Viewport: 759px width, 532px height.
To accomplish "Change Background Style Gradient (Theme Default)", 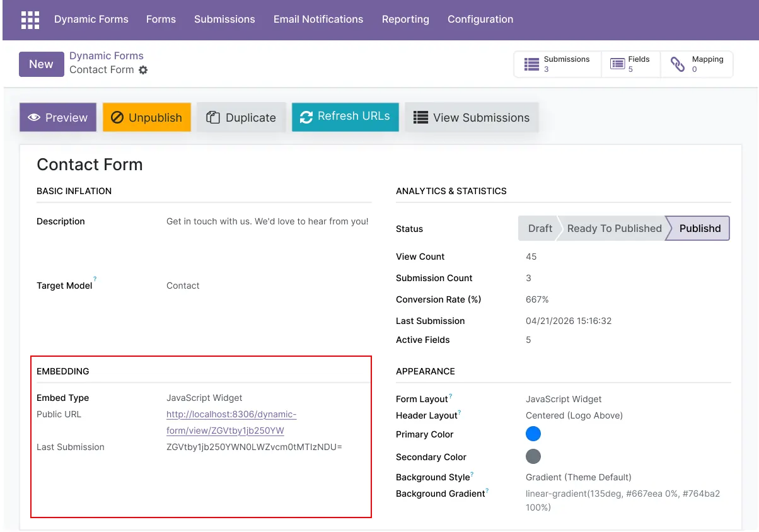I will 579,477.
